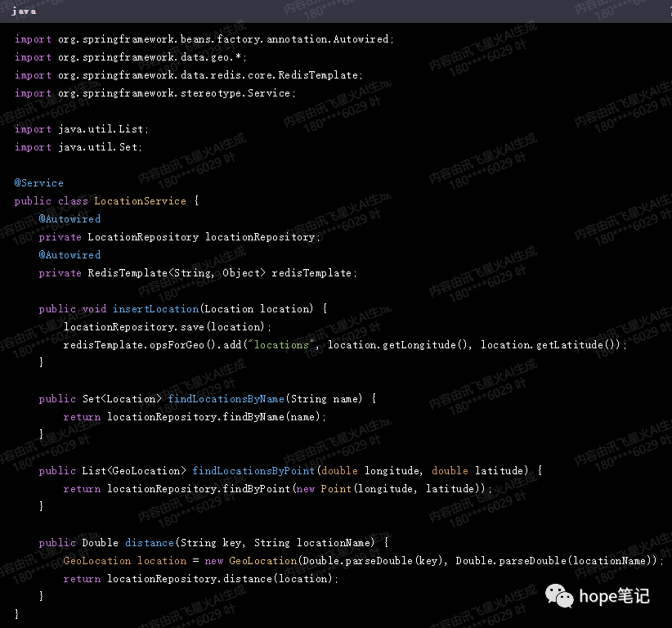Select the @Service annotation
This screenshot has height=628, width=672.
(x=38, y=182)
